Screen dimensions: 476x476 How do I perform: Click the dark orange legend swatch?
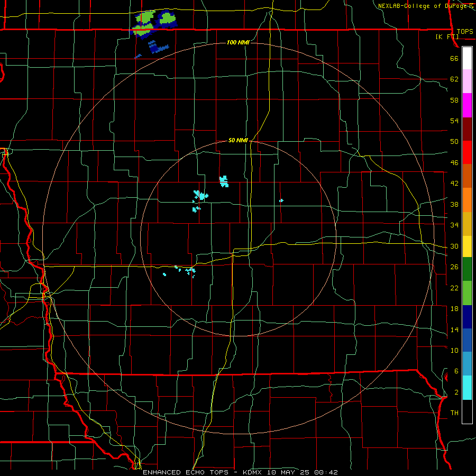[x=467, y=176]
